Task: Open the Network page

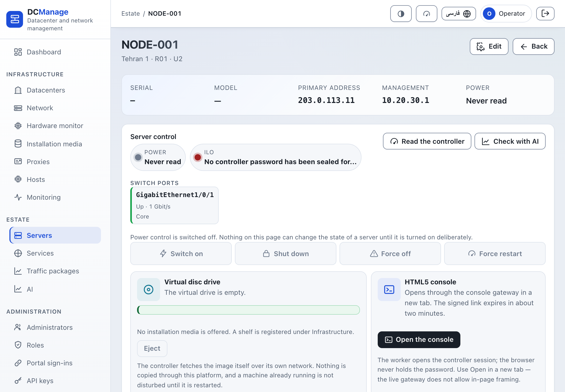Action: pyautogui.click(x=55, y=108)
